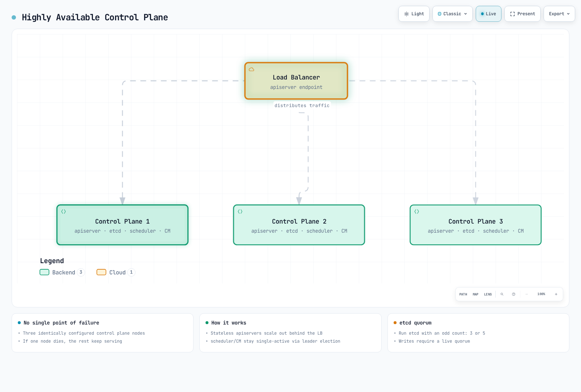Click the Cloud count badge 1

[x=131, y=272]
